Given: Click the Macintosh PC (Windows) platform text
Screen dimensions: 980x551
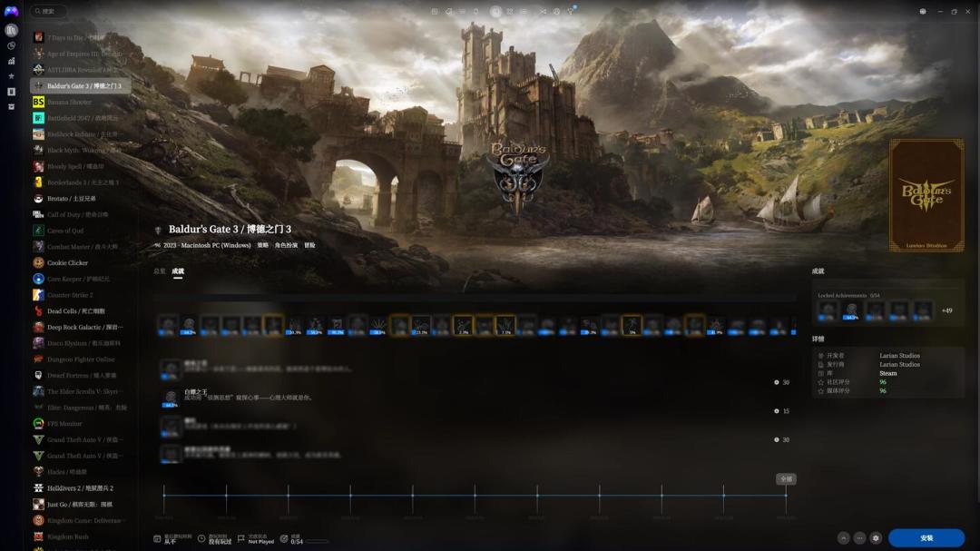Looking at the screenshot, I should [216, 245].
